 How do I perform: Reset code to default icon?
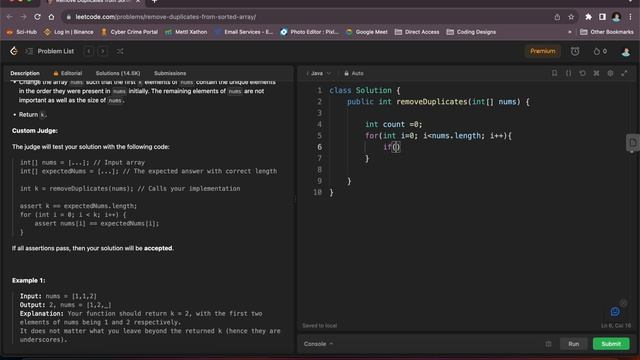tap(582, 73)
